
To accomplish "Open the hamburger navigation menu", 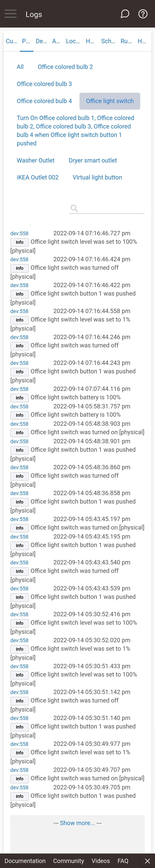I will pyautogui.click(x=10, y=14).
